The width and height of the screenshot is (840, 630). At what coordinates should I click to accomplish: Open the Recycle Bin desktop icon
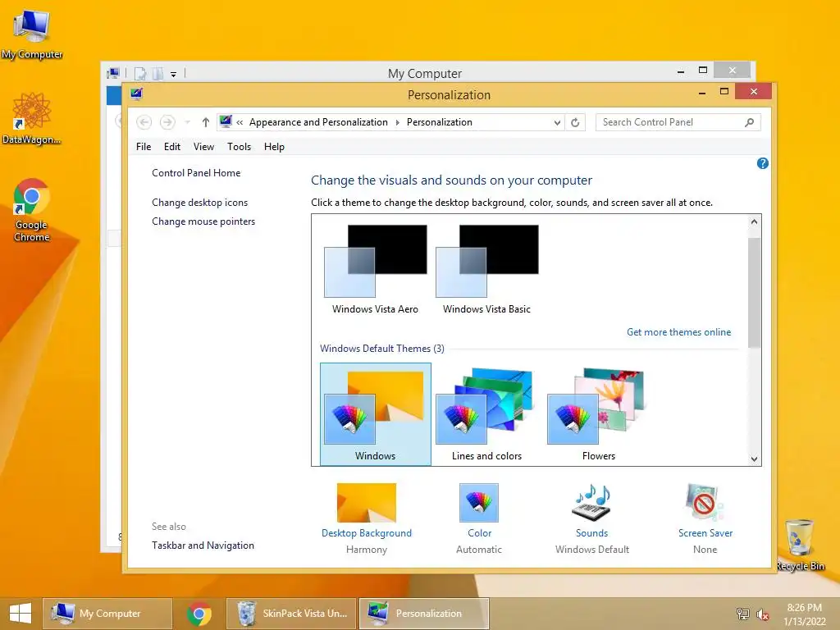coord(800,545)
